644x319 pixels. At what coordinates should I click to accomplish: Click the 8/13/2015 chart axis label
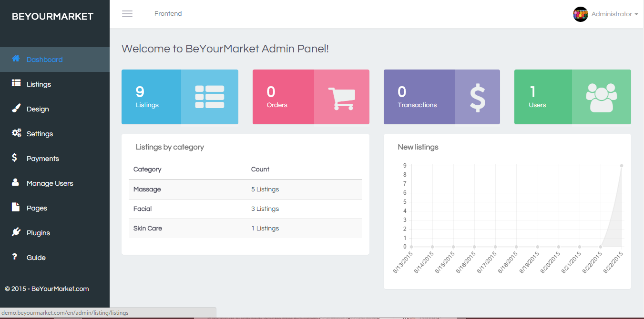(403, 263)
